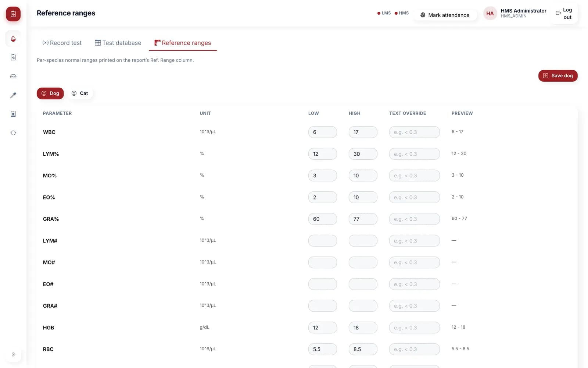This screenshot has height=368, width=588.
Task: Open the sync refresh sidebar icon
Action: (13, 133)
